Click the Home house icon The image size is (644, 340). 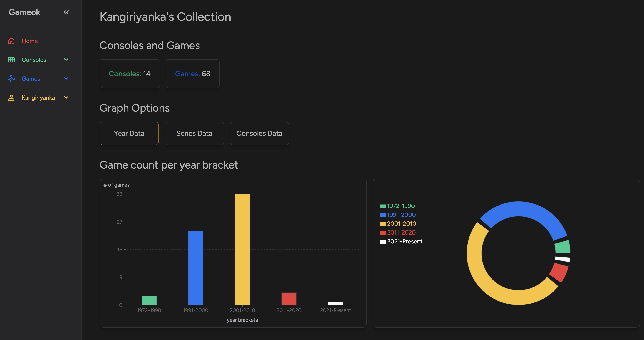click(11, 41)
